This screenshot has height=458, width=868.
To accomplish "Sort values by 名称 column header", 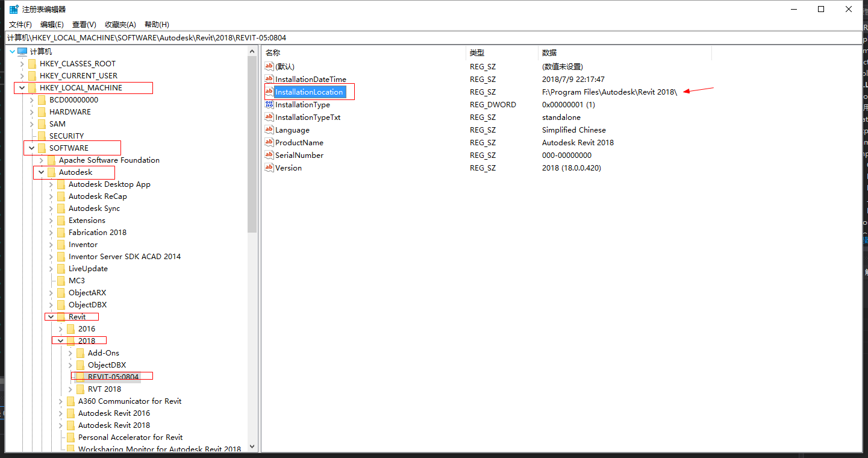I will click(364, 53).
